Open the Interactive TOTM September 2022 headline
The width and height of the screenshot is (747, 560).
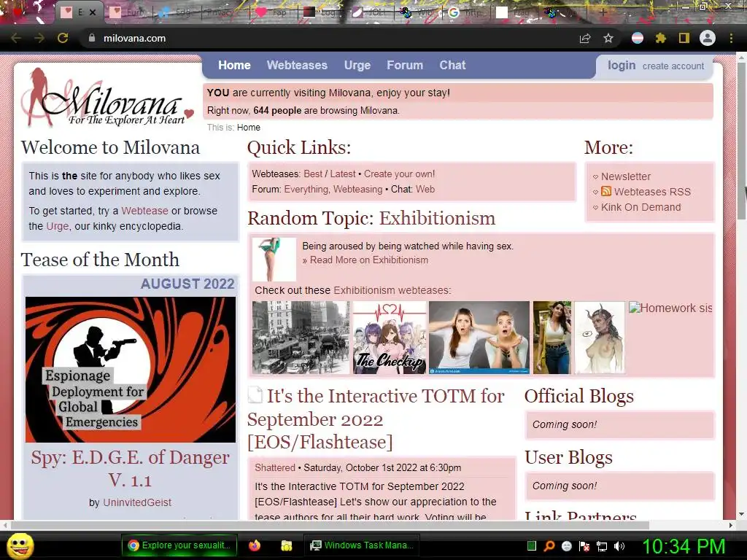tap(376, 419)
